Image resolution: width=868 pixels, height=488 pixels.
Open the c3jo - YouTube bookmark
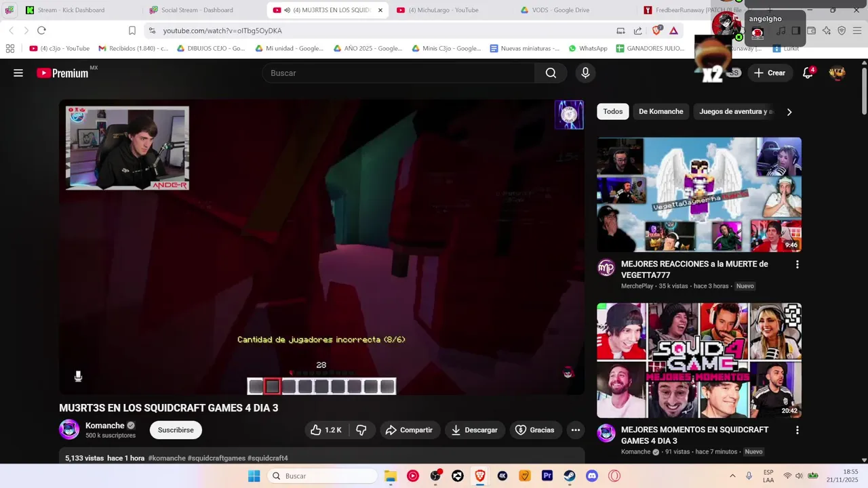tap(60, 48)
